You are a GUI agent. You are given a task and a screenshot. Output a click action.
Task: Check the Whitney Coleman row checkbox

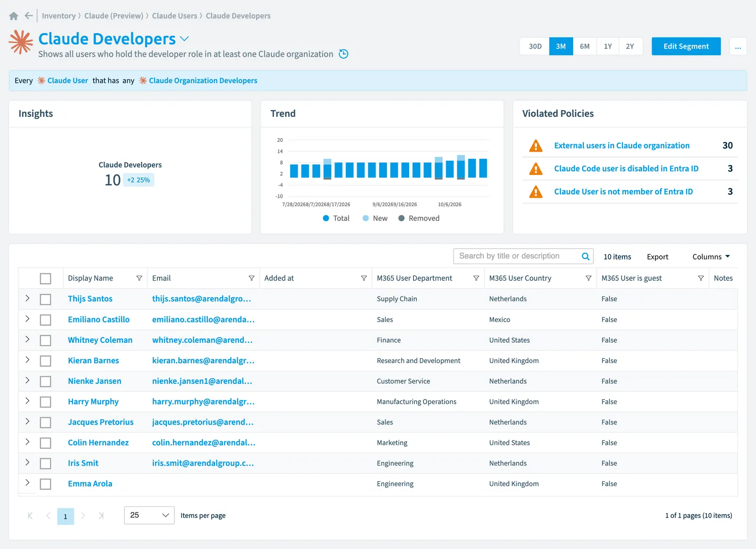45,340
